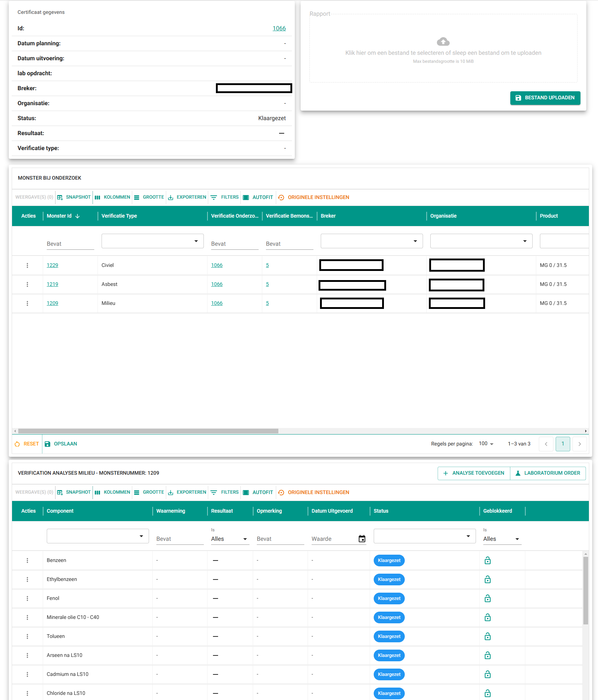Open actions menu for Benzeen row
This screenshot has width=598, height=700.
coord(27,561)
